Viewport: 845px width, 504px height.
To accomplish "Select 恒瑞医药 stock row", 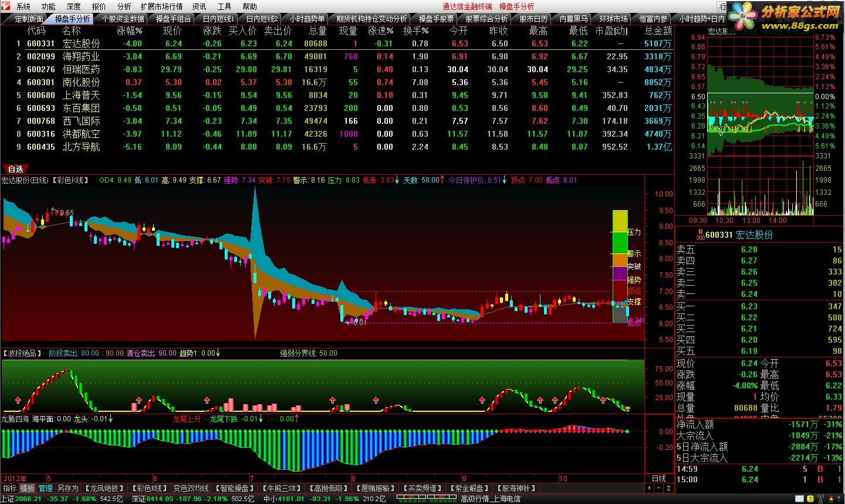I will tap(337, 69).
